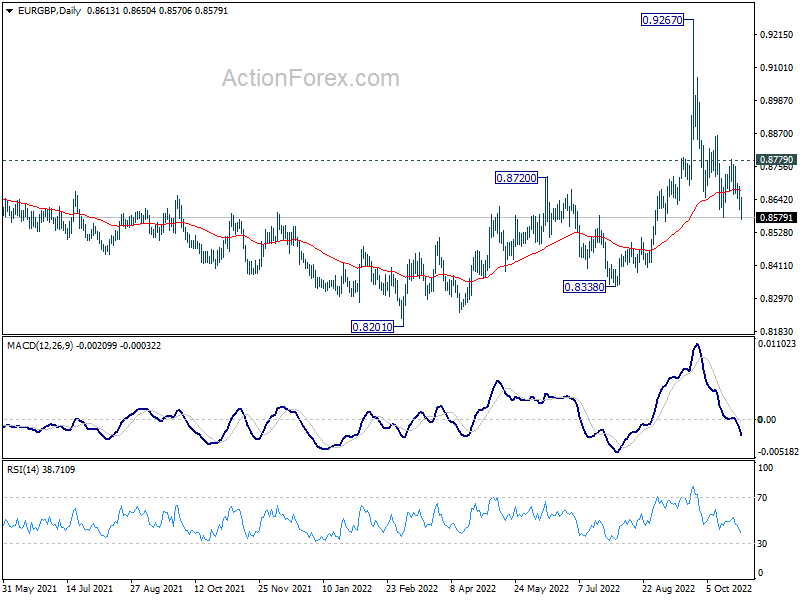The height and width of the screenshot is (600, 800).
Task: Click the 24 May 2022 date label
Action: pyautogui.click(x=541, y=589)
